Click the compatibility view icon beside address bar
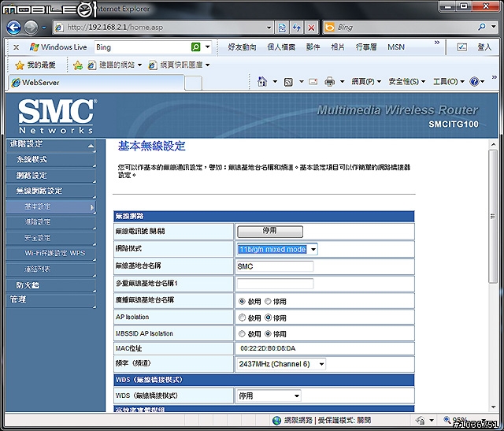This screenshot has height=431, width=504. pos(282,28)
